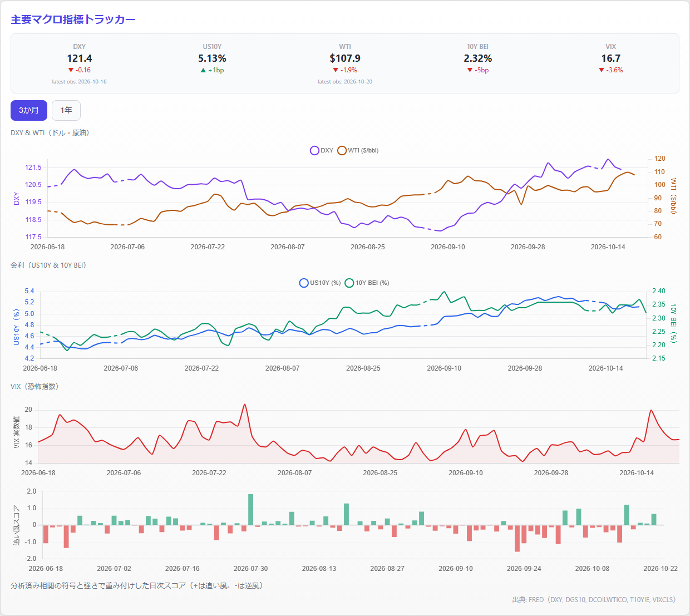Click the 'latest obs: 2026-10-20' note

coord(345,82)
